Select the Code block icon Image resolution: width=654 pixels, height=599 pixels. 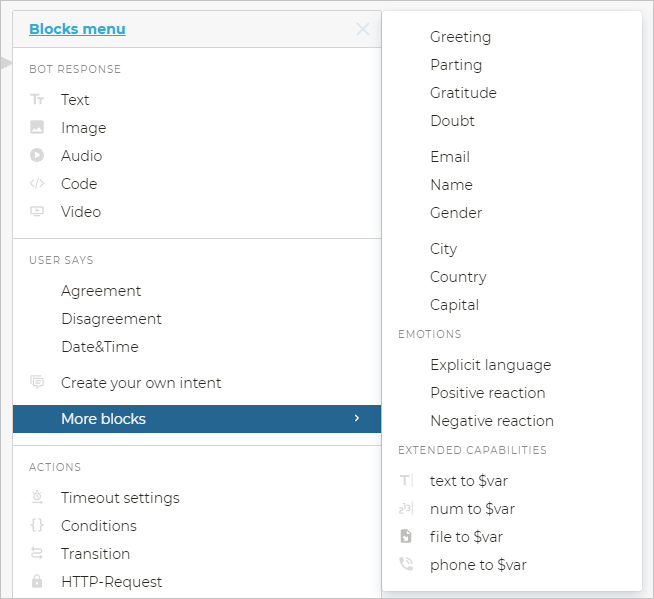coord(37,184)
